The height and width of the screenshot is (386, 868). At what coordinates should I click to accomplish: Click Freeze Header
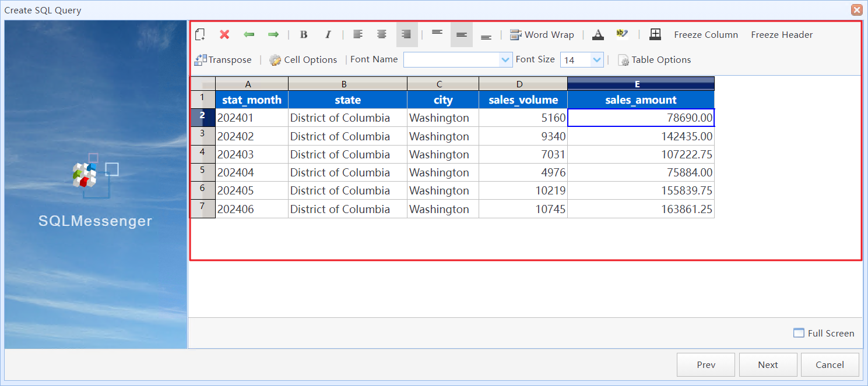(781, 34)
